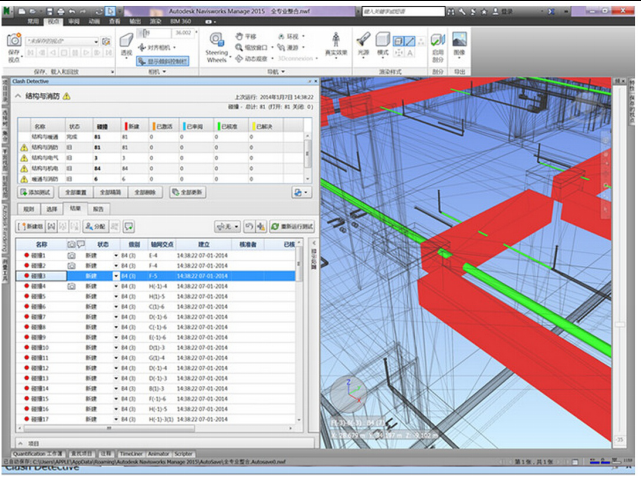Open the Lighting (光源) flashlight tool
641x478 pixels.
click(363, 40)
